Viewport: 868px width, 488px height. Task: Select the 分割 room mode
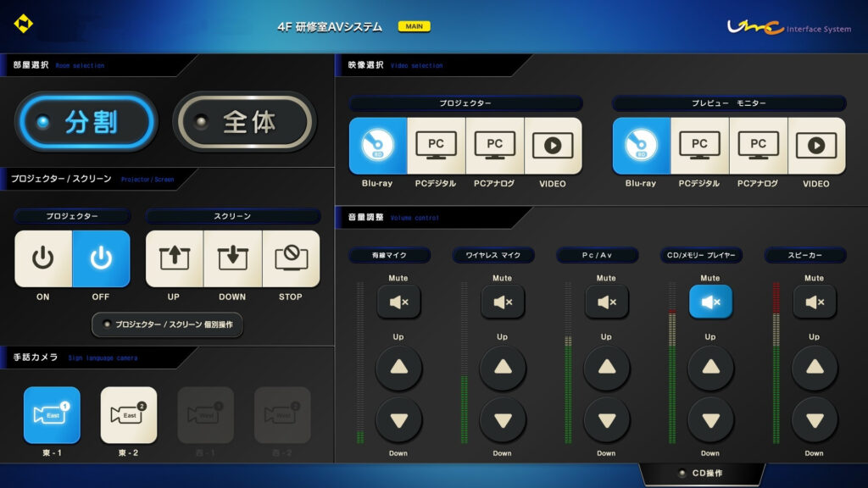87,122
